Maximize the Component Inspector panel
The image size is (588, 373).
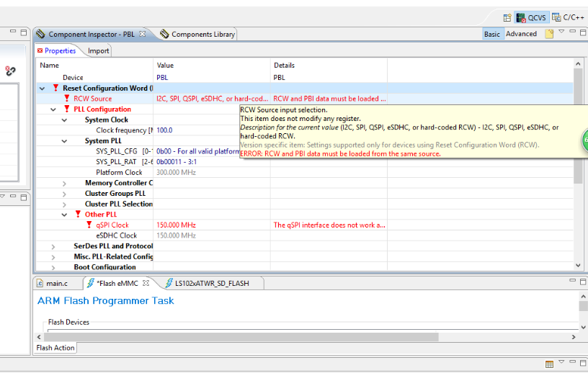pyautogui.click(x=583, y=32)
